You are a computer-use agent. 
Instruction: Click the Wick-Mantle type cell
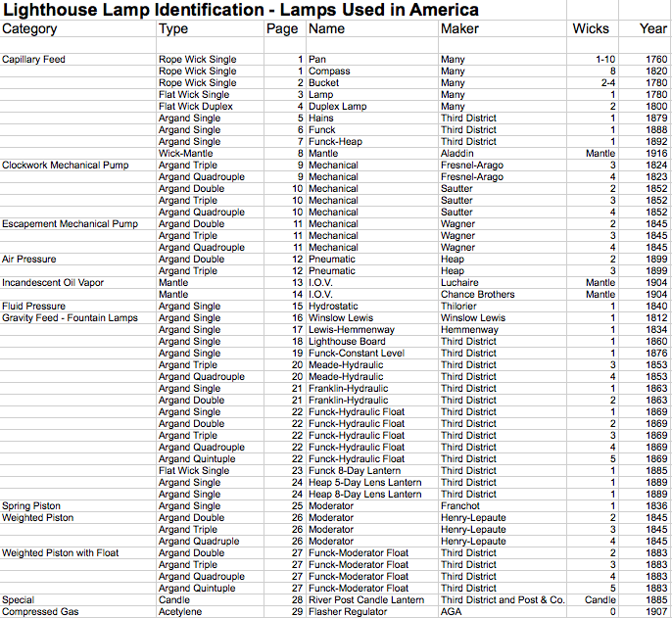pyautogui.click(x=210, y=154)
